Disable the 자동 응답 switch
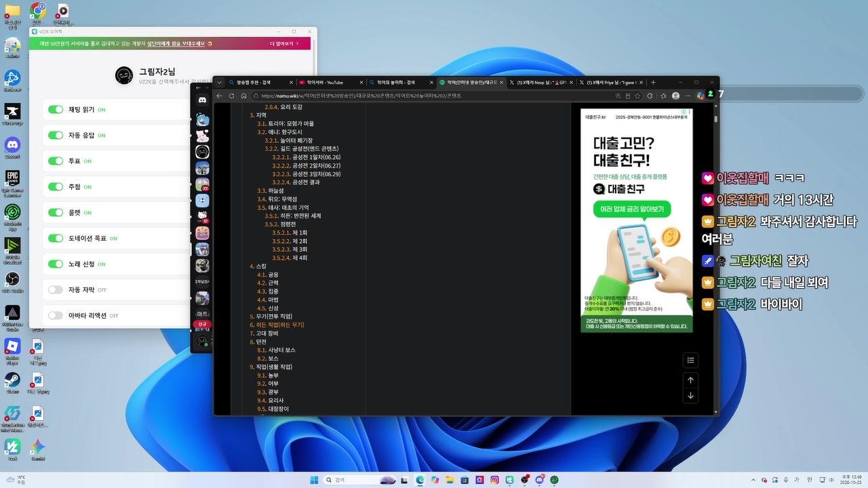The height and width of the screenshot is (488, 868). tap(56, 135)
